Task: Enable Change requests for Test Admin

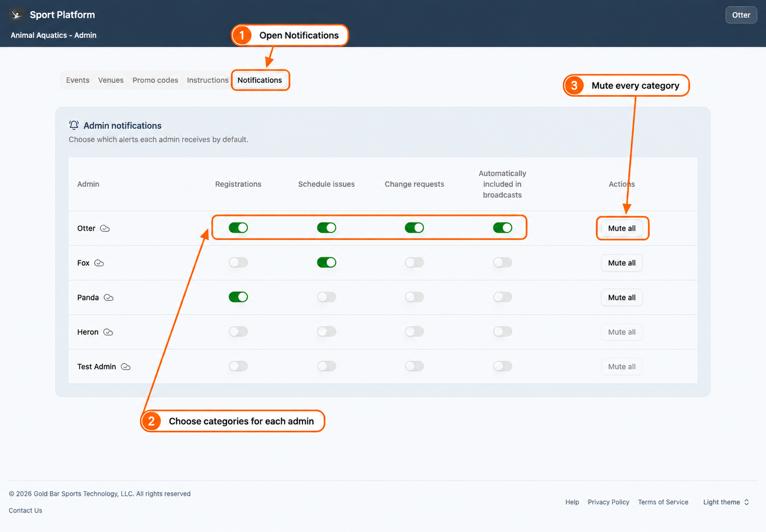Action: click(414, 366)
